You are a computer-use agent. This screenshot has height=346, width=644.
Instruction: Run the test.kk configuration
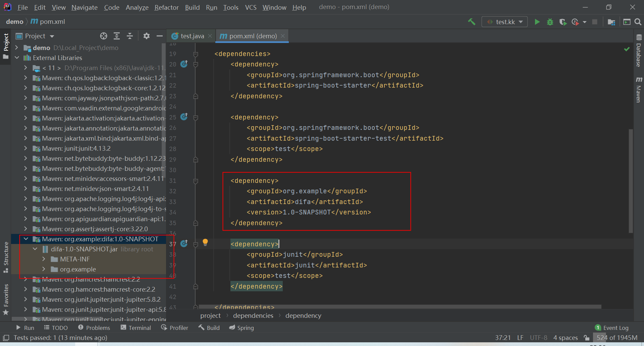click(x=537, y=21)
